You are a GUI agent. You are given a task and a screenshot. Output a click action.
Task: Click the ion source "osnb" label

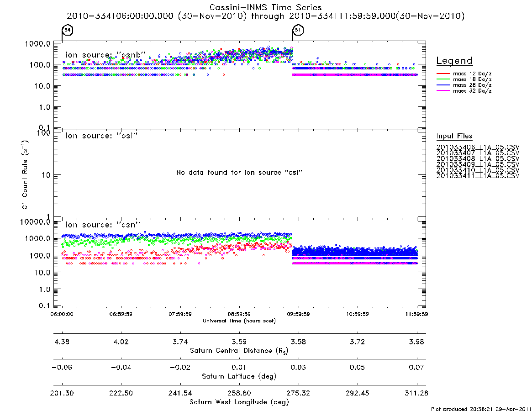coord(105,55)
